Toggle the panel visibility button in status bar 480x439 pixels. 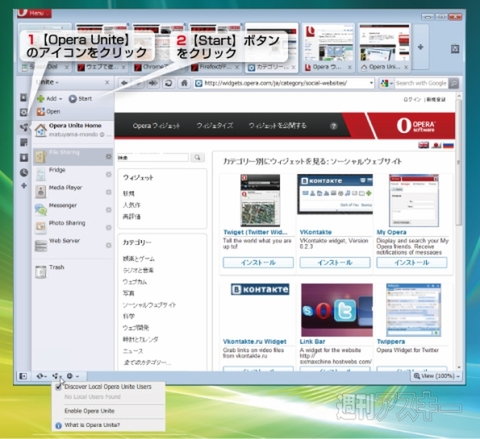tap(23, 376)
